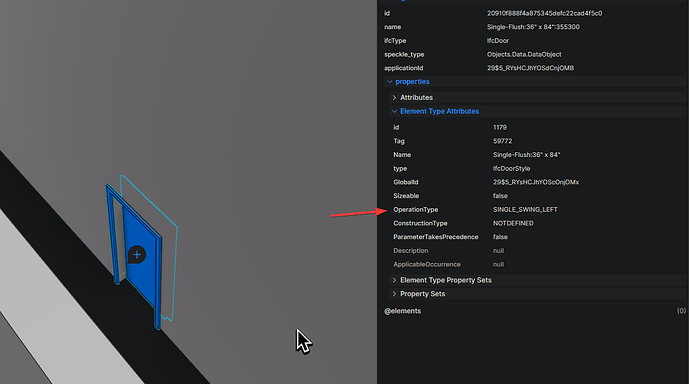
Task: Collapse Element Type Attributes section
Action: (x=394, y=112)
